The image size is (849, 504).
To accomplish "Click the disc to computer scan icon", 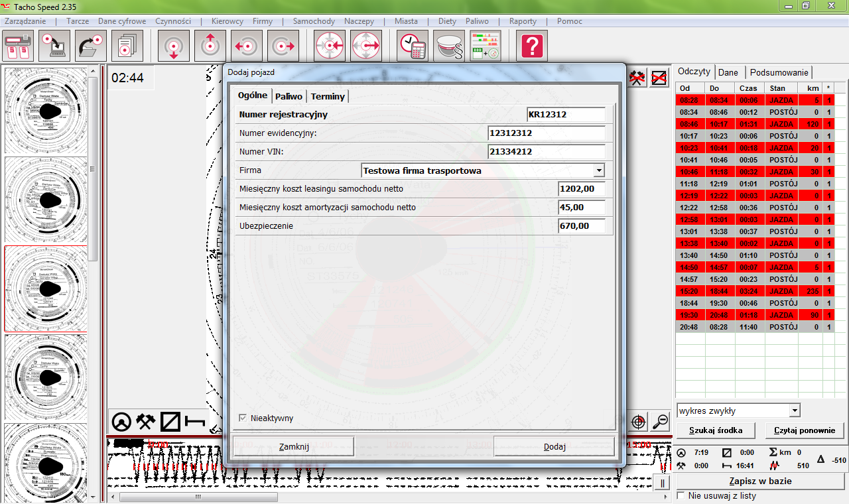I will coord(54,46).
